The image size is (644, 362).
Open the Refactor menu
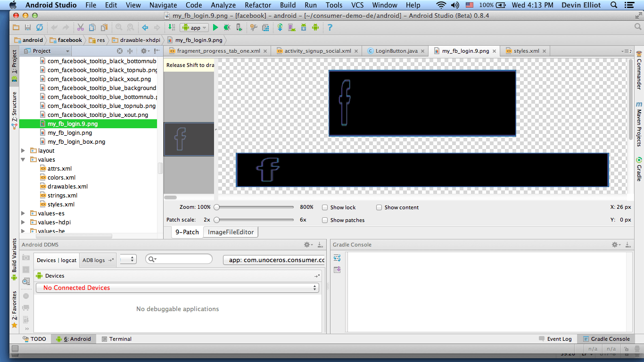[x=258, y=5]
